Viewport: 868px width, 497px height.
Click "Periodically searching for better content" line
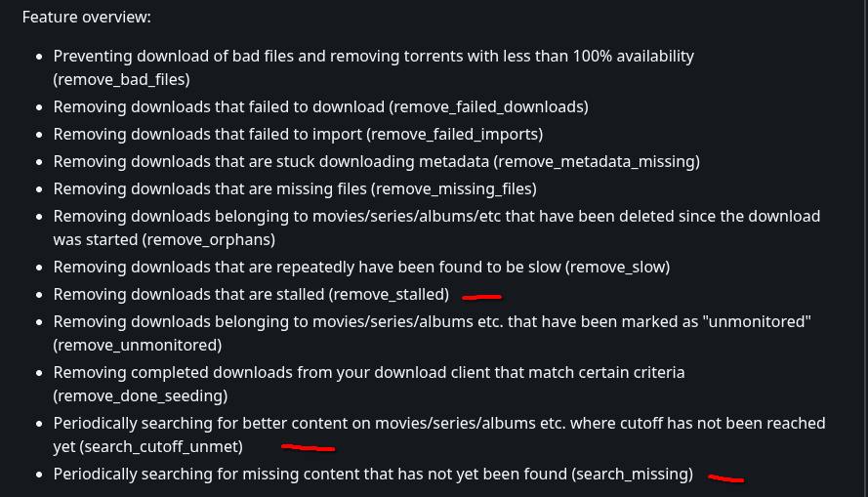pyautogui.click(x=439, y=423)
